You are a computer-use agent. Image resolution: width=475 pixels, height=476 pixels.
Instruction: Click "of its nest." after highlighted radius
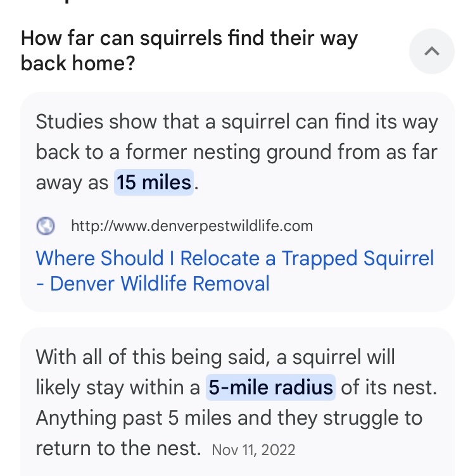(x=389, y=387)
